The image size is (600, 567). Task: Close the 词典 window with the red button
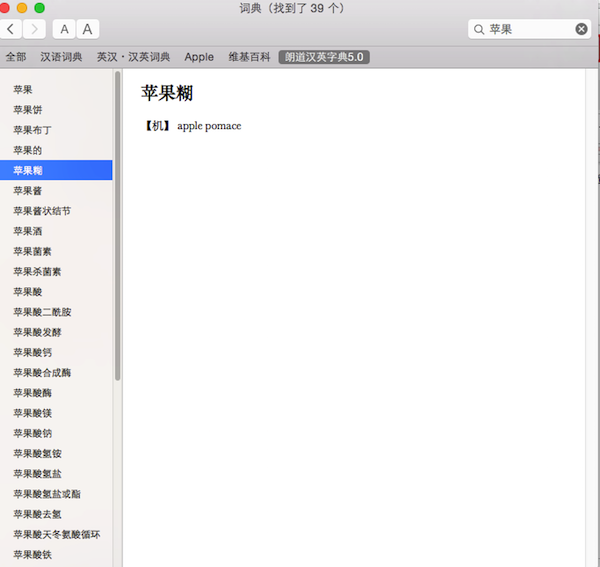click(4, 8)
